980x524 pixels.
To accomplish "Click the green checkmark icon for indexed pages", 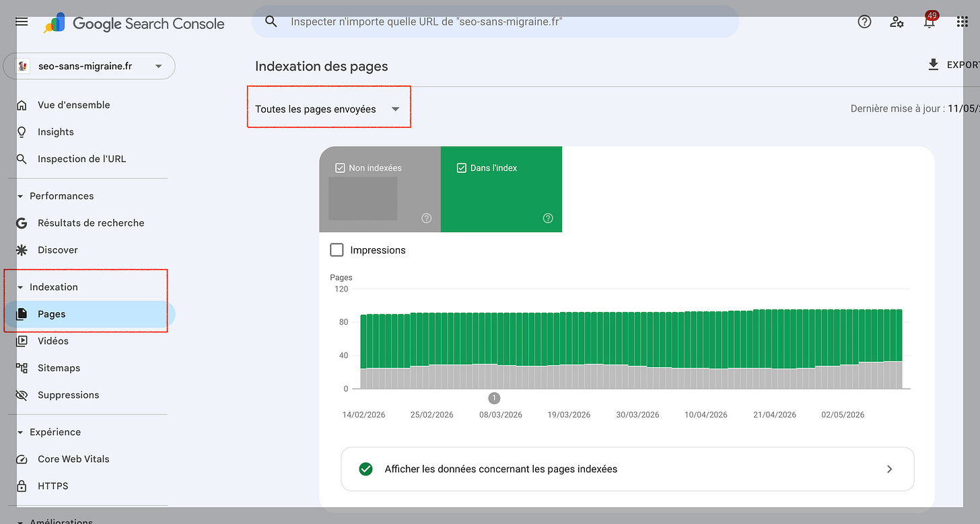I will (x=366, y=469).
